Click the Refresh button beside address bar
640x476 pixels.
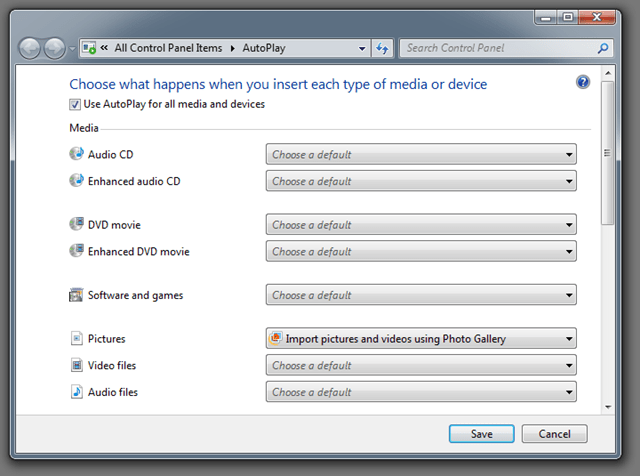383,48
